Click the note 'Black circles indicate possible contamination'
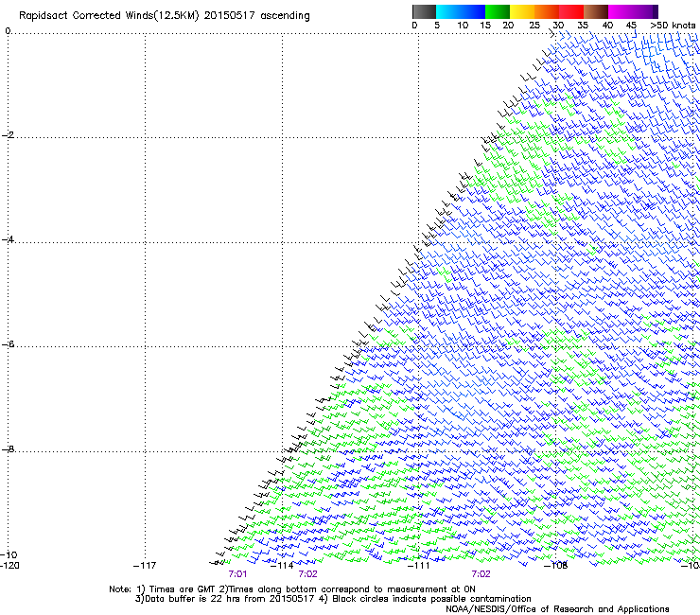 (431, 599)
